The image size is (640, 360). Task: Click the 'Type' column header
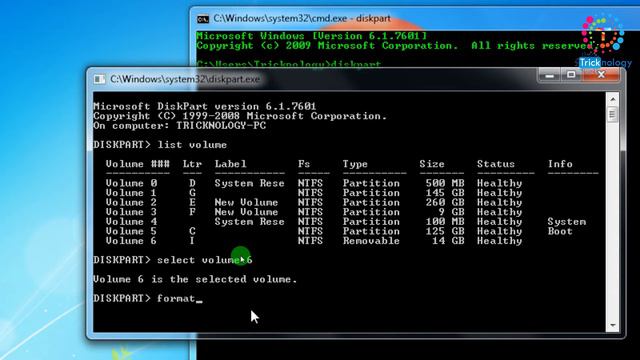pos(355,164)
